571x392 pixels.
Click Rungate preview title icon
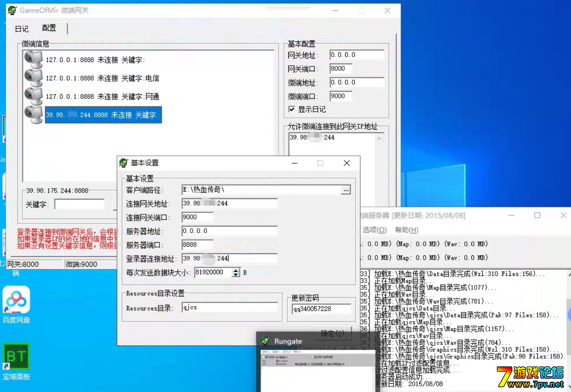point(265,340)
